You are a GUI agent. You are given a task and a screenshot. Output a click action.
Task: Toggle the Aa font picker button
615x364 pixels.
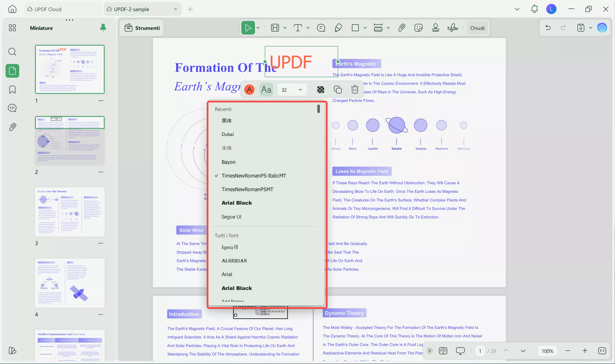point(266,90)
